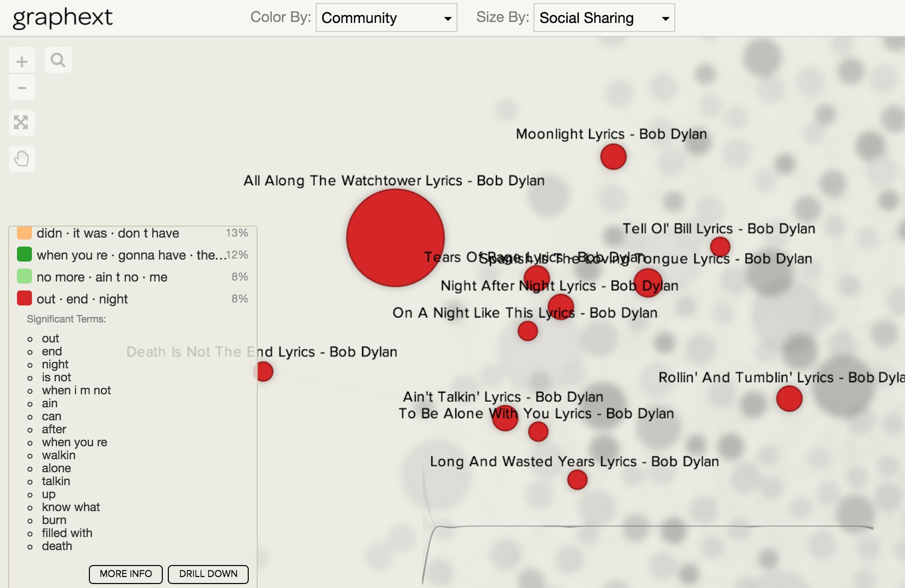Click the Rollin' And Tumblin' Lyrics node

[x=790, y=398]
